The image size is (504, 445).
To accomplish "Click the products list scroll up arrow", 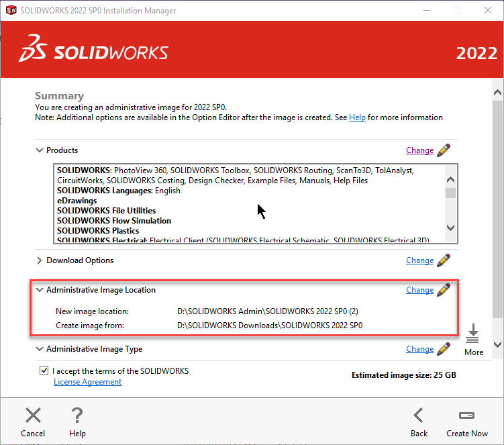I will [450, 179].
